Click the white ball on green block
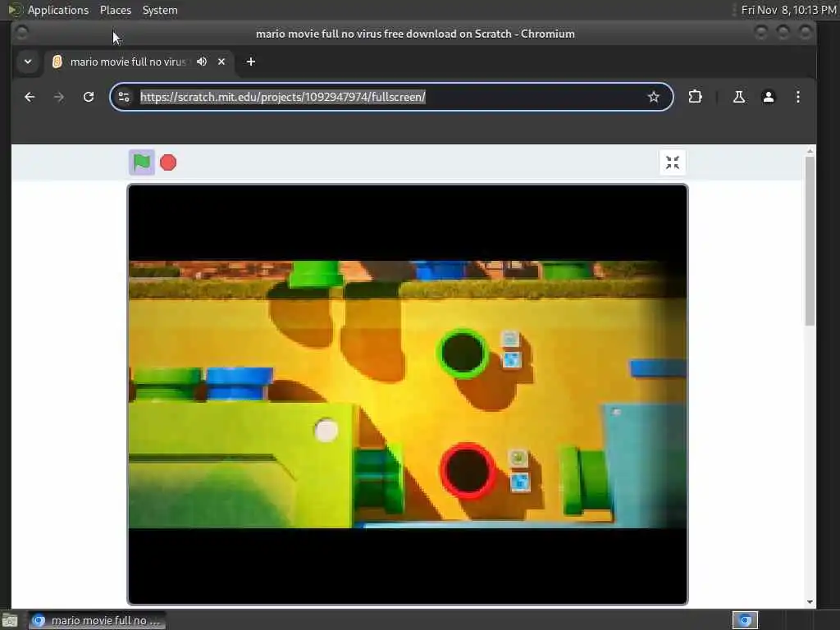 pyautogui.click(x=326, y=430)
